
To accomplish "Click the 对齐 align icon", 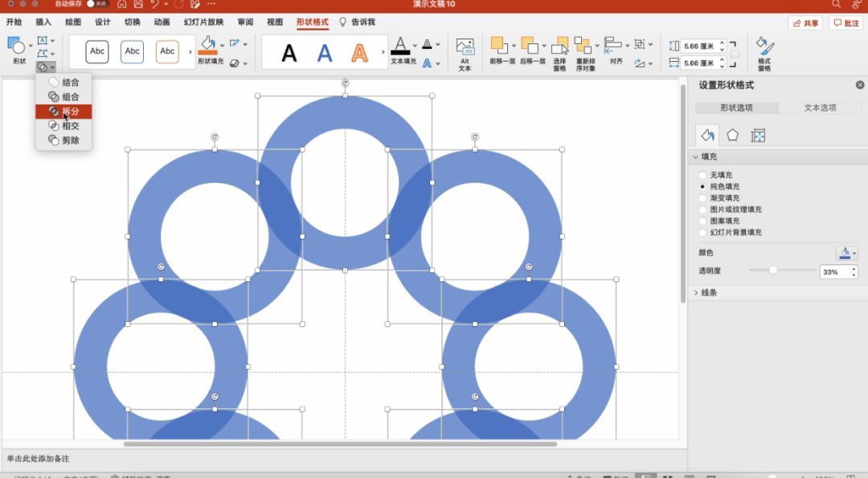I will coord(612,45).
